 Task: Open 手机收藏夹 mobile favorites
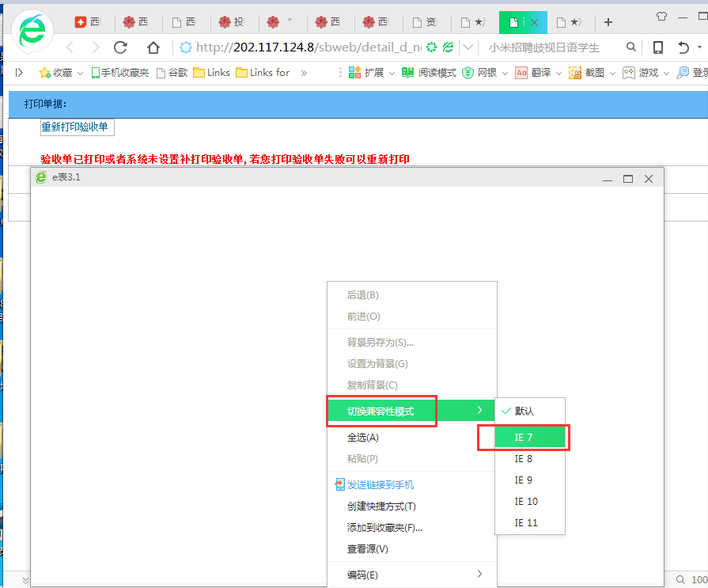(x=120, y=73)
